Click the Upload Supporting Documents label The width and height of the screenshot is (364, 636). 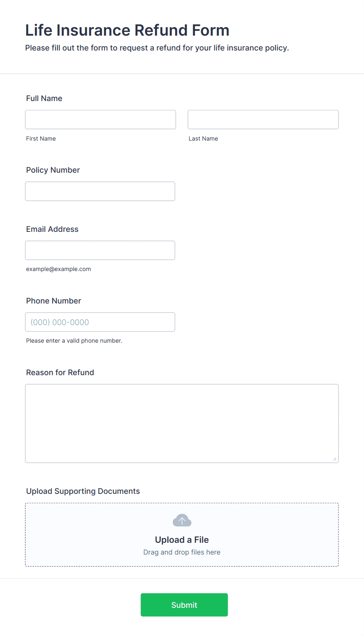pyautogui.click(x=83, y=491)
